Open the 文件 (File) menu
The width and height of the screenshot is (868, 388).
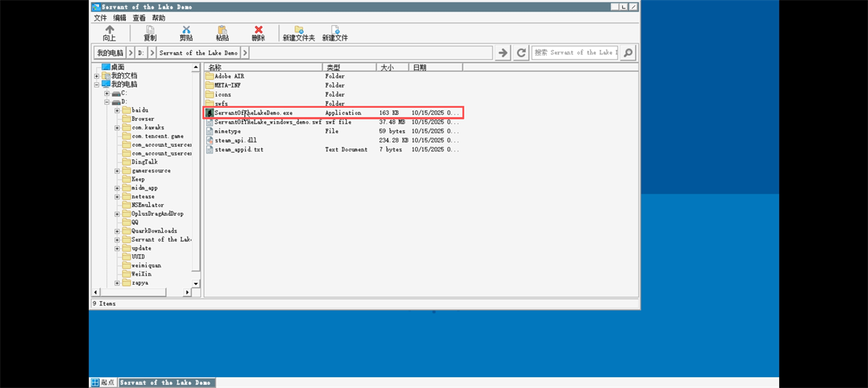pyautogui.click(x=101, y=17)
